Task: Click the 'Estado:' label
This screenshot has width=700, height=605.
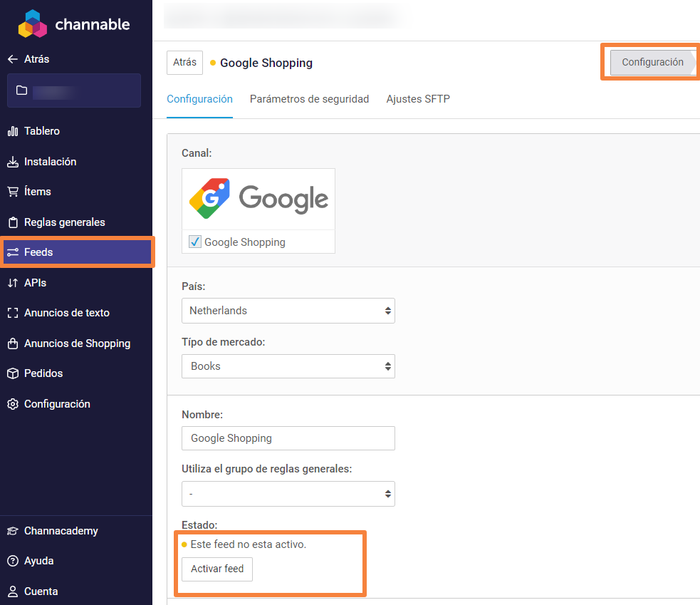Action: (x=199, y=524)
